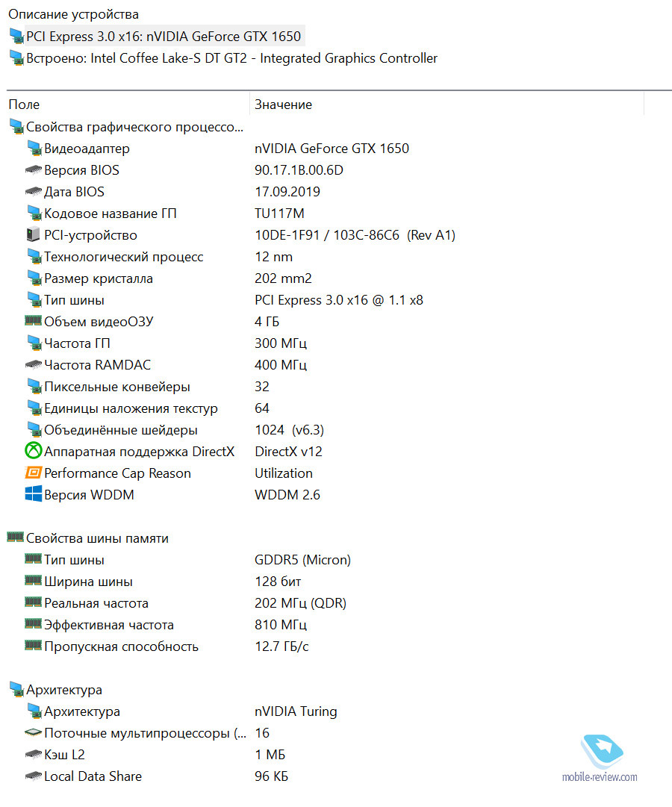Image resolution: width=672 pixels, height=807 pixels.
Task: Select the video memory value '4 ГБ'
Action: pyautogui.click(x=267, y=322)
